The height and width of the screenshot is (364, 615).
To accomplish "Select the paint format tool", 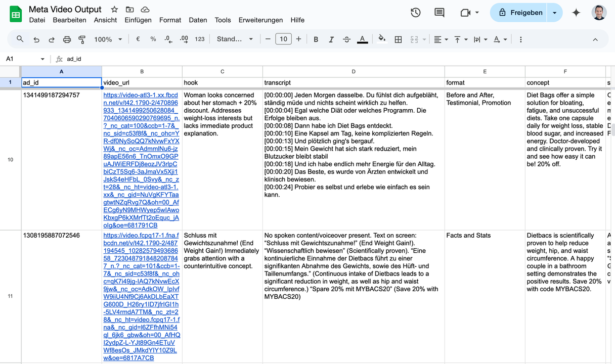I will click(x=81, y=38).
